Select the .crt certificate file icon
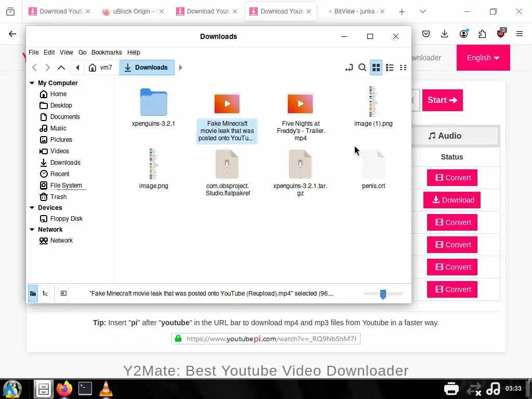Image resolution: width=532 pixels, height=399 pixels. [373, 164]
